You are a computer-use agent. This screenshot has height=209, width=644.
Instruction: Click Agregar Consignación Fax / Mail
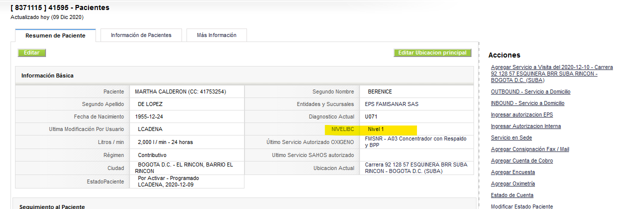530,149
